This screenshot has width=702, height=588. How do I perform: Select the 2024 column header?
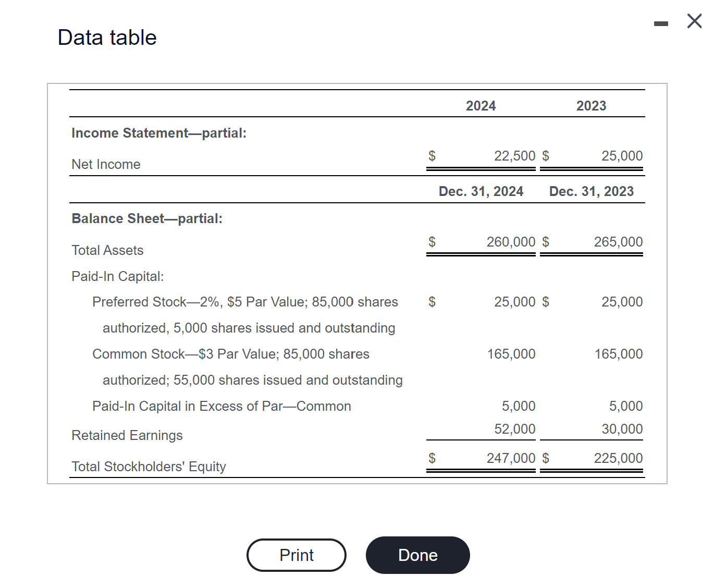tap(480, 105)
